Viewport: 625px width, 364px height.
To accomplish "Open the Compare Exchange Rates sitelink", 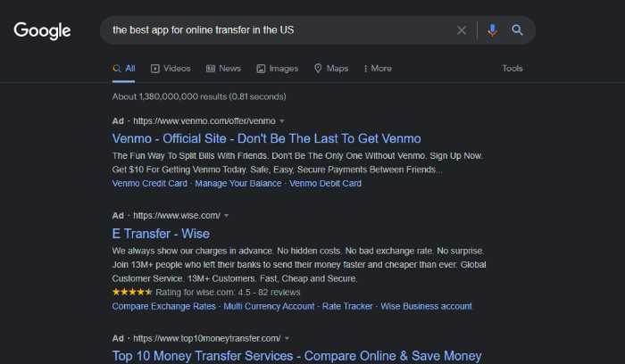I will (x=163, y=306).
